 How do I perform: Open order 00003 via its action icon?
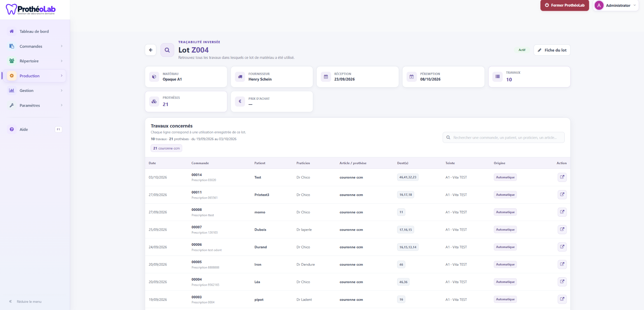pos(562,299)
